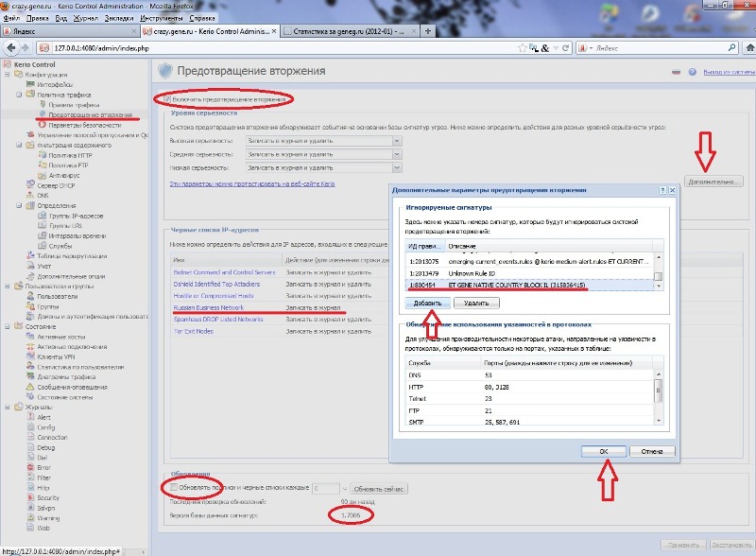Collapse Фильтрация содержимого tree node
This screenshot has width=756, height=556.
tap(19, 145)
